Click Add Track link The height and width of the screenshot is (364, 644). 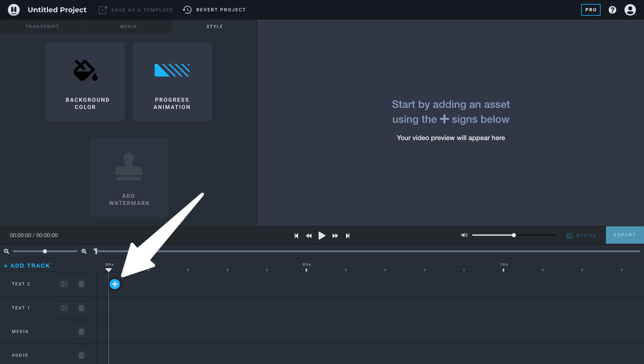coord(27,265)
